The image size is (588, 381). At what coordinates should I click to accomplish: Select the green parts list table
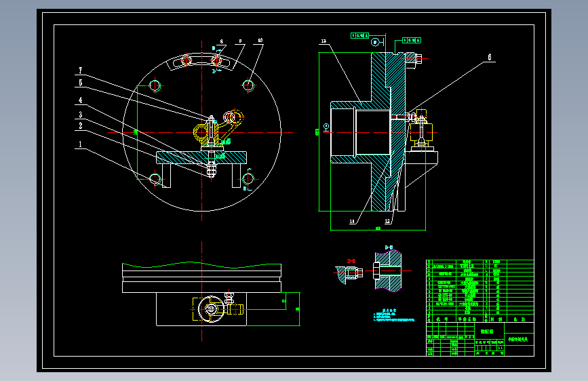[479, 291]
